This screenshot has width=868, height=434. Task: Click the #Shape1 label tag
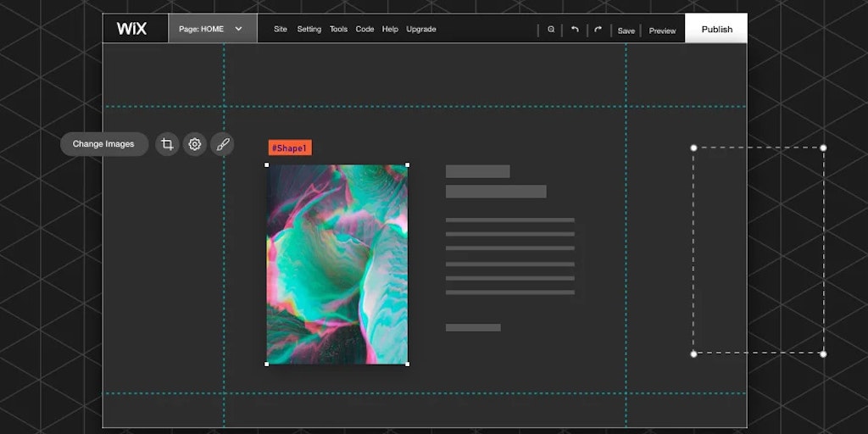(x=290, y=147)
